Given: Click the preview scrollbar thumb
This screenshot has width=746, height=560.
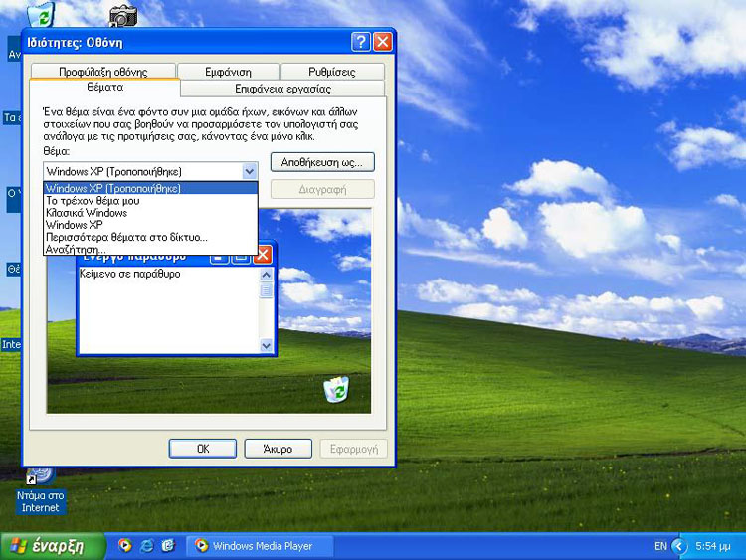Looking at the screenshot, I should tap(266, 290).
